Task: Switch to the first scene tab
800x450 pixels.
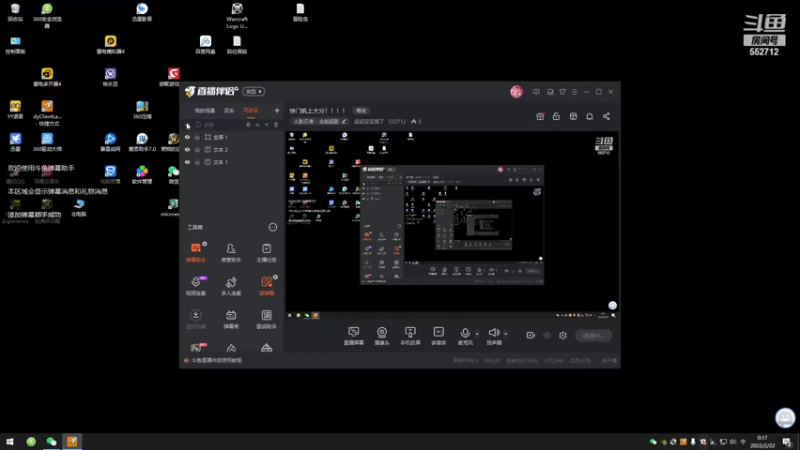Action: coord(205,111)
